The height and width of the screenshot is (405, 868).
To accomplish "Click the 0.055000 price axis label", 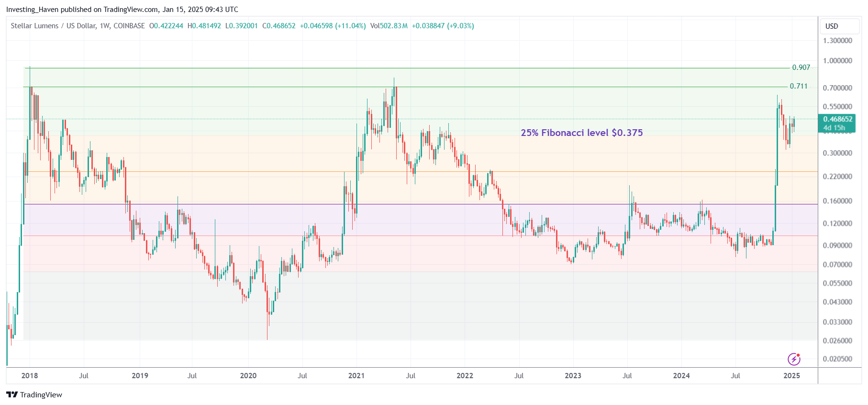I will [837, 283].
